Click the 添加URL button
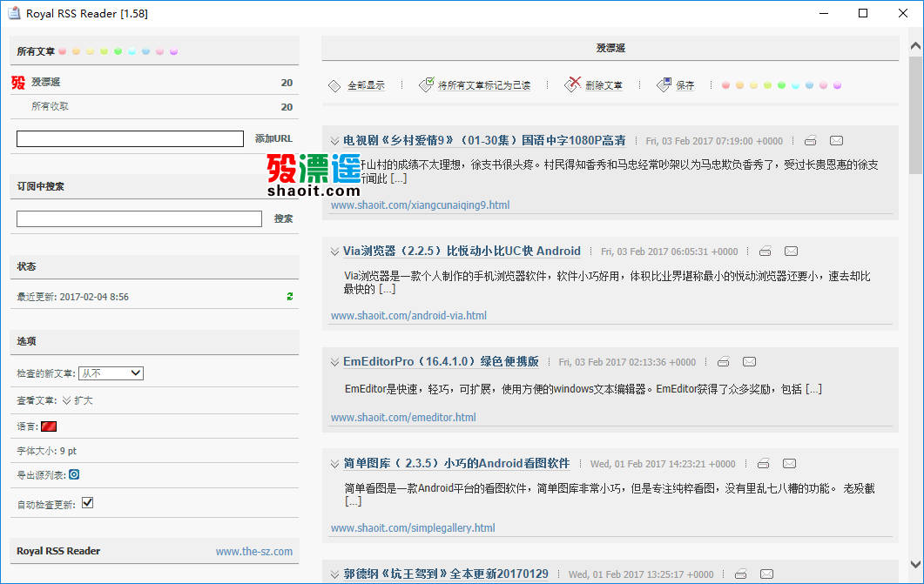 tap(273, 138)
